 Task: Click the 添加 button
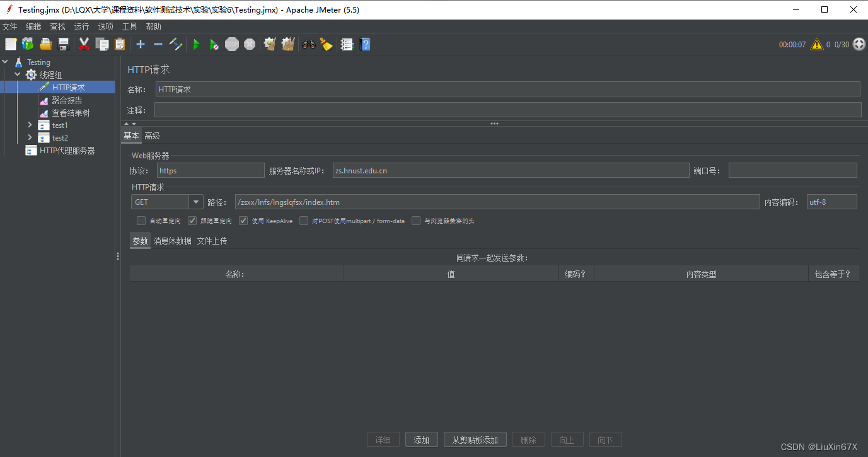(422, 440)
